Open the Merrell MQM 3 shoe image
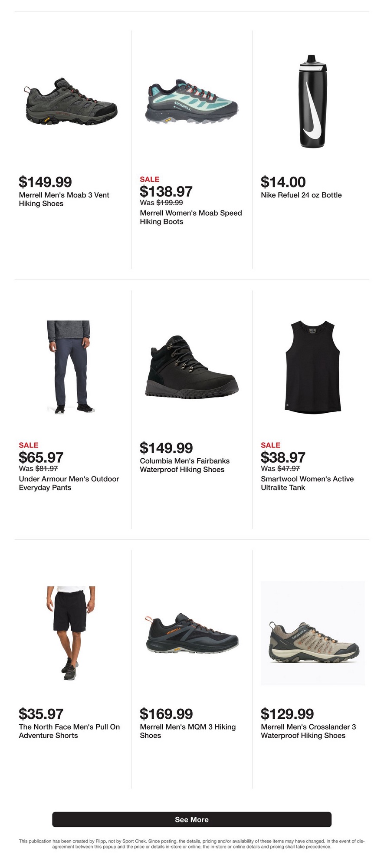This screenshot has width=384, height=868. point(191,632)
